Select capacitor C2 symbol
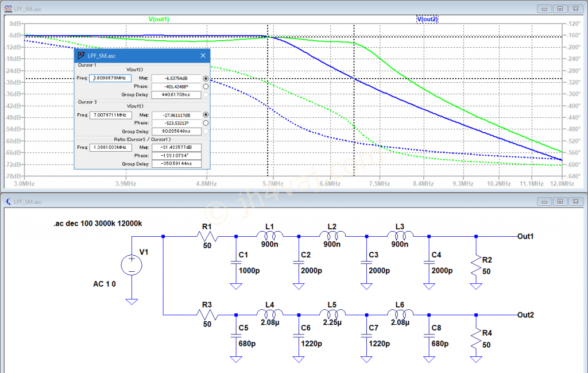588x373 pixels. coord(299,263)
